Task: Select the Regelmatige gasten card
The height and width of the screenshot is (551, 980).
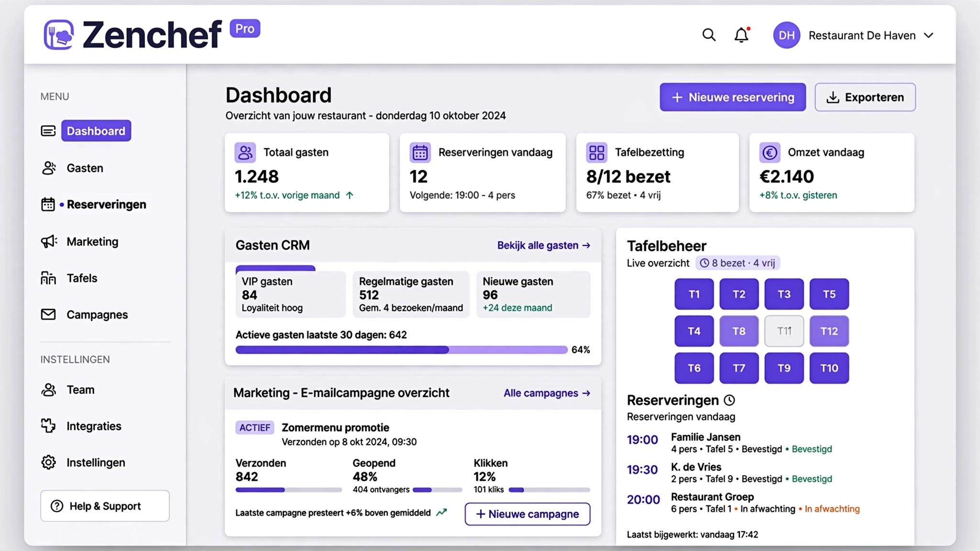Action: 411,294
